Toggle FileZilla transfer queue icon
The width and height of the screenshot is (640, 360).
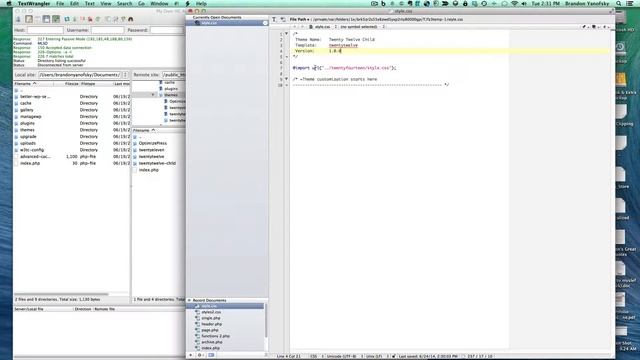coord(56,19)
